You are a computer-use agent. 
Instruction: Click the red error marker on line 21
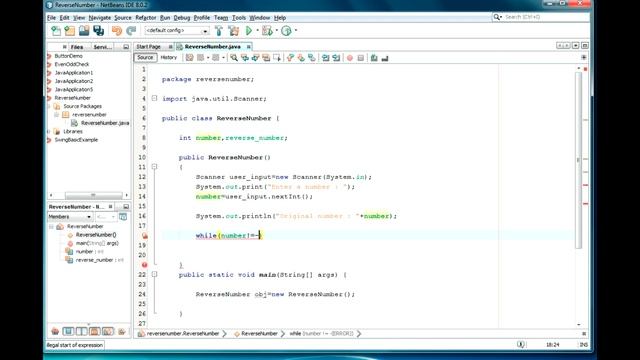(x=144, y=265)
